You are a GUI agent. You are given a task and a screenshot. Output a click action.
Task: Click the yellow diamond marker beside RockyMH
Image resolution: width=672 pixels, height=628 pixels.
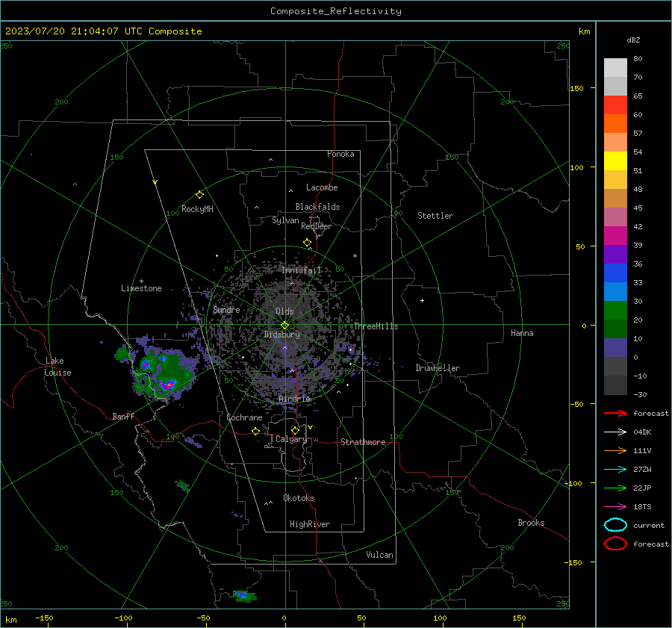(199, 195)
